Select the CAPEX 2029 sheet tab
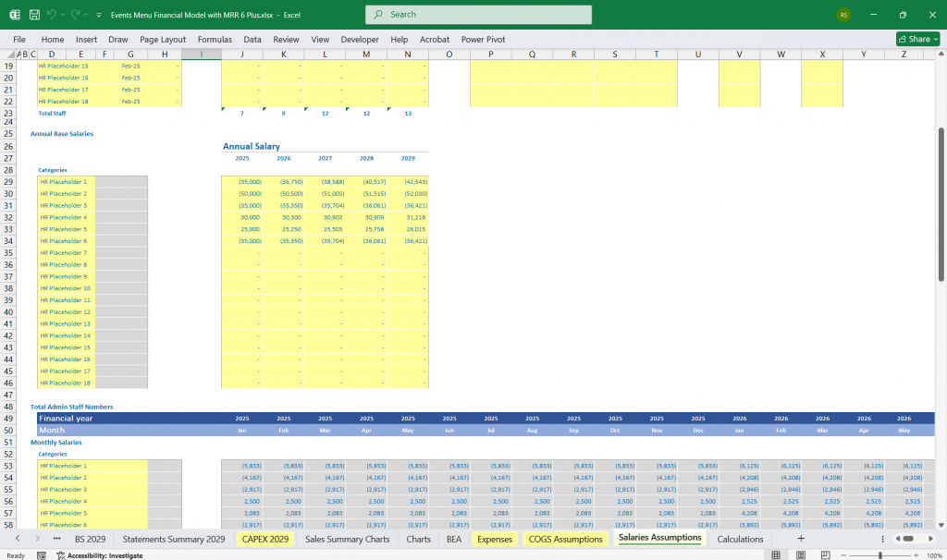Viewport: 947px width, 560px height. [x=265, y=539]
